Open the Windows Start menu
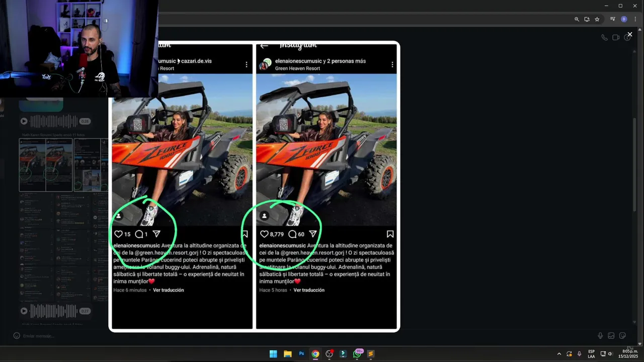 [273, 354]
